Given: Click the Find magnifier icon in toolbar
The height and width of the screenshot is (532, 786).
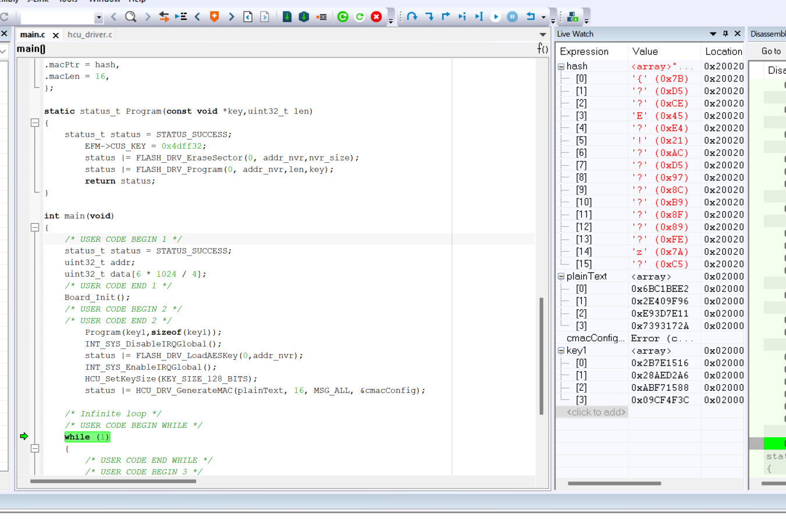Looking at the screenshot, I should click(x=131, y=16).
